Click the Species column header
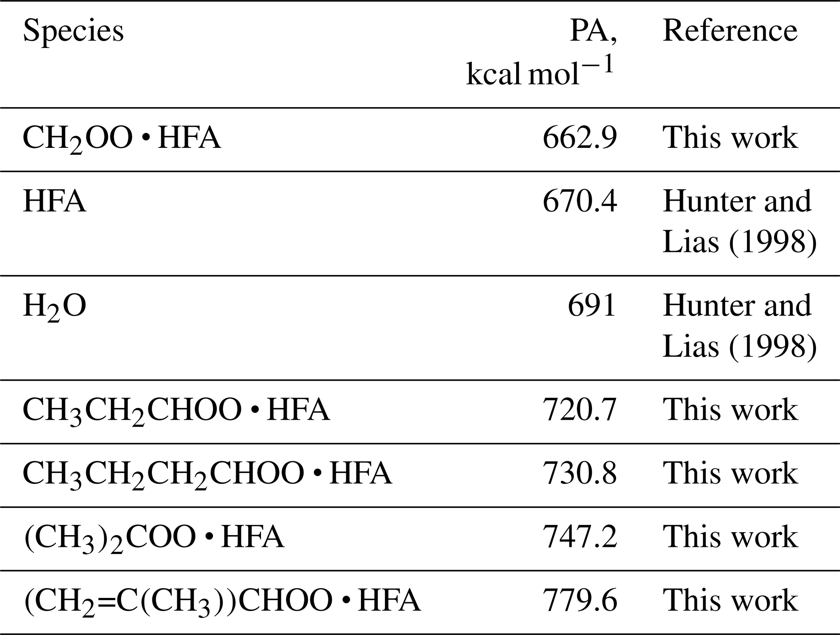Screen dimensions: 840x635 tap(73, 31)
